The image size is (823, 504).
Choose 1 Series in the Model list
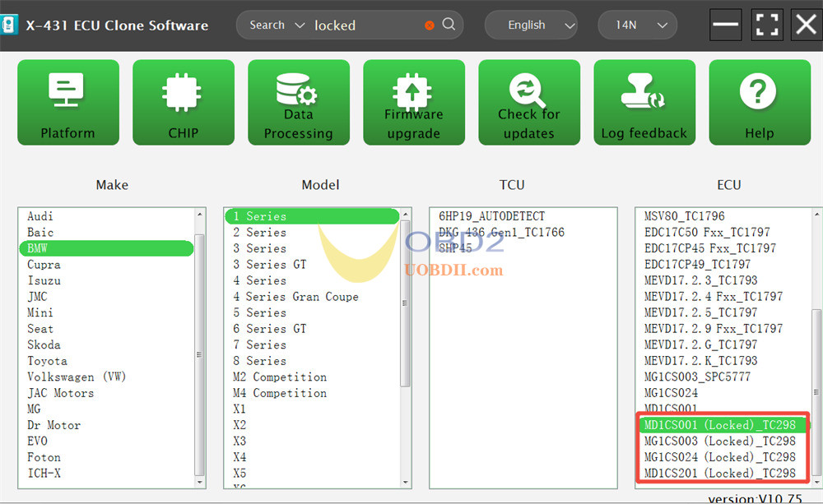pos(312,216)
